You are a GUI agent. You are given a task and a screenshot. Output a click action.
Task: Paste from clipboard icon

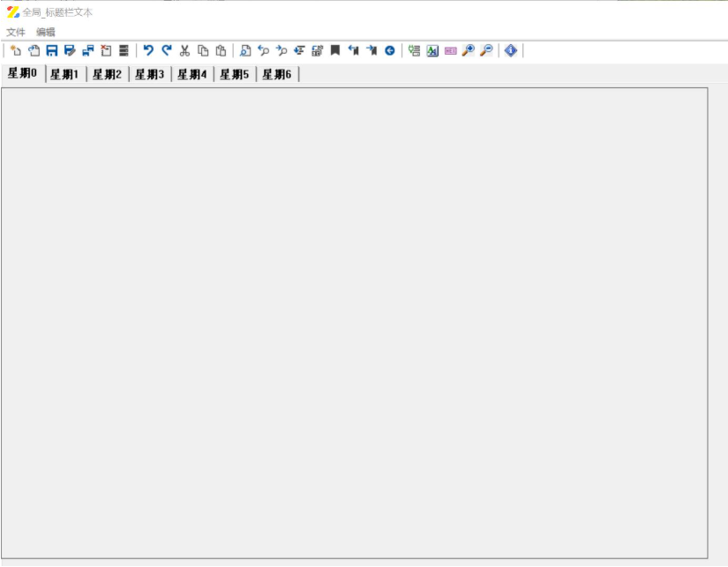pos(221,50)
